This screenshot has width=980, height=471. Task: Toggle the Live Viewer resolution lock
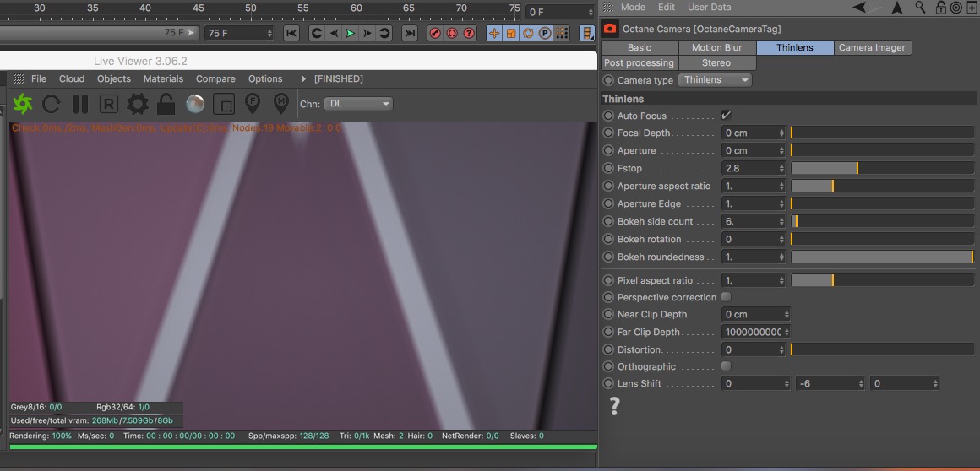(x=166, y=104)
